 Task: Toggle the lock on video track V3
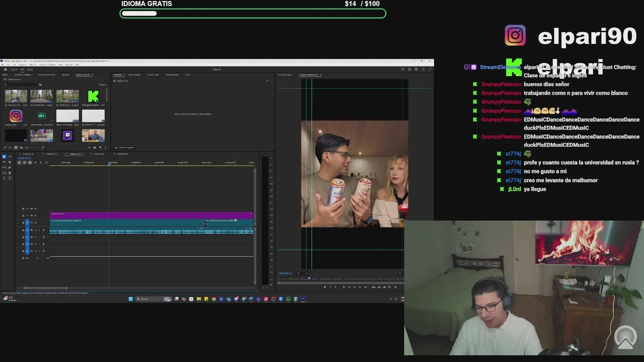point(23,209)
